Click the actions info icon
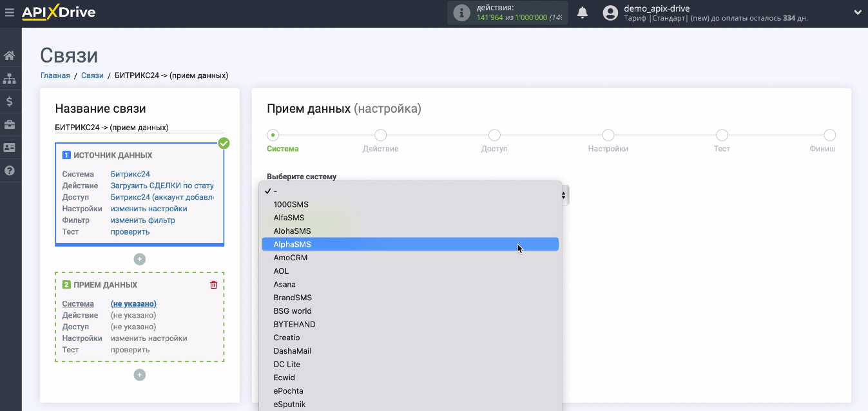This screenshot has height=411, width=868. [x=461, y=13]
